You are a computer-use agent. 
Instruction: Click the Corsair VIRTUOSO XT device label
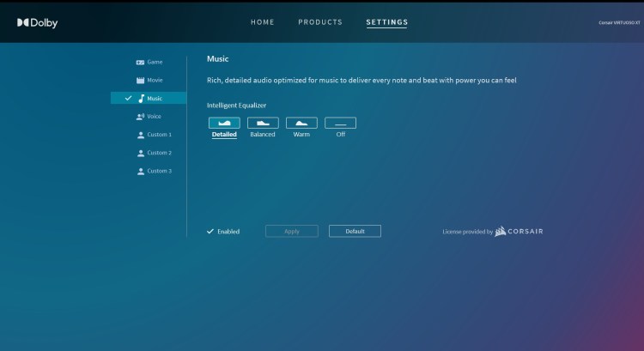click(x=619, y=23)
